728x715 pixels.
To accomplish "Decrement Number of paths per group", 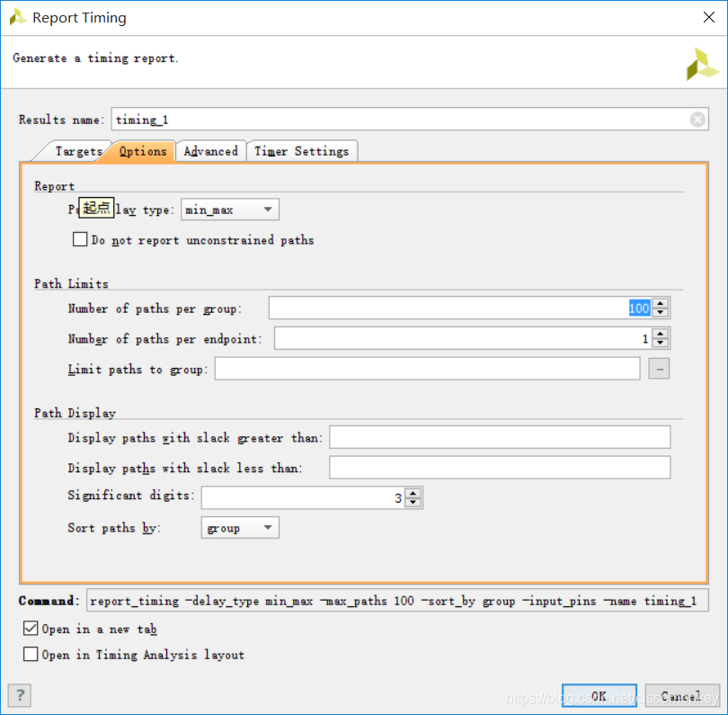I will [661, 313].
